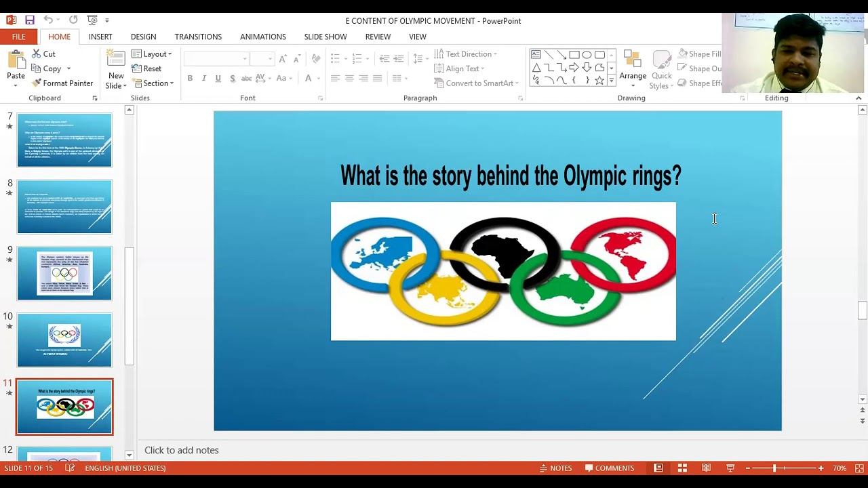
Task: Select slide 9 thumbnail
Action: coord(64,273)
